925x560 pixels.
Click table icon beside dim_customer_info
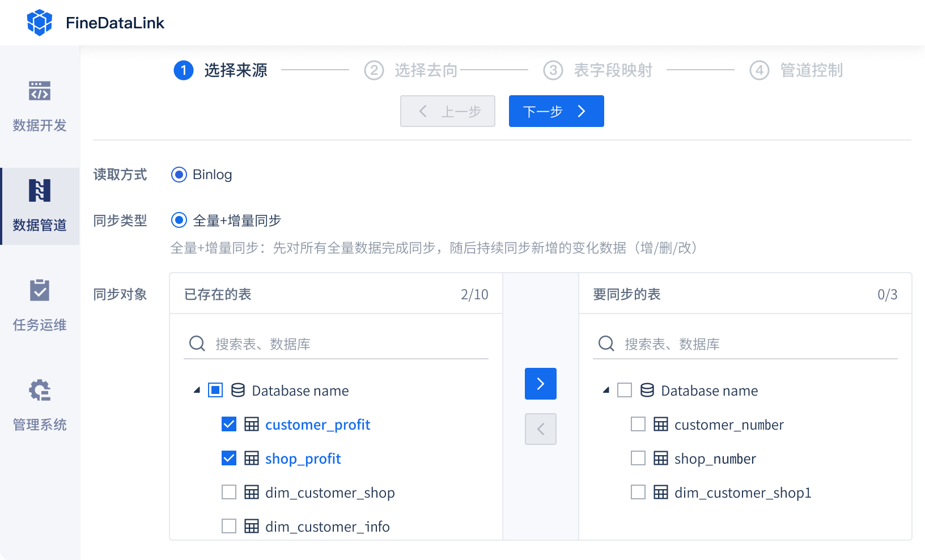coord(252,526)
